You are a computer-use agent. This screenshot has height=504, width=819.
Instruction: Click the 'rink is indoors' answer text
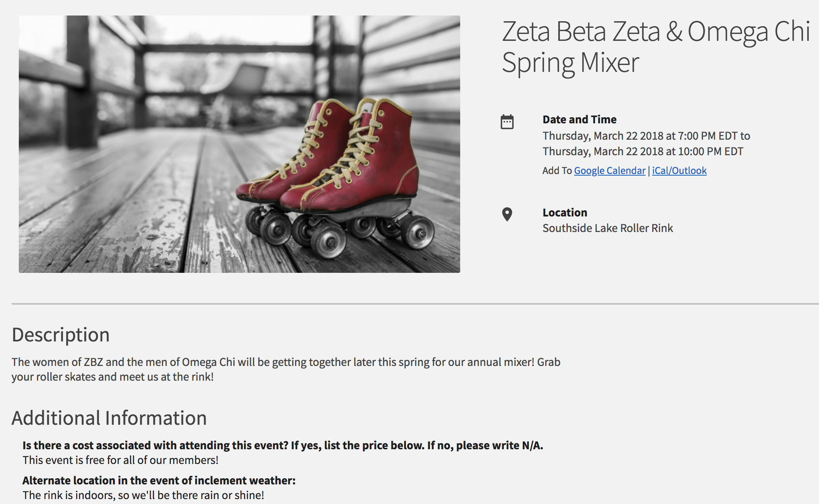[x=143, y=495]
